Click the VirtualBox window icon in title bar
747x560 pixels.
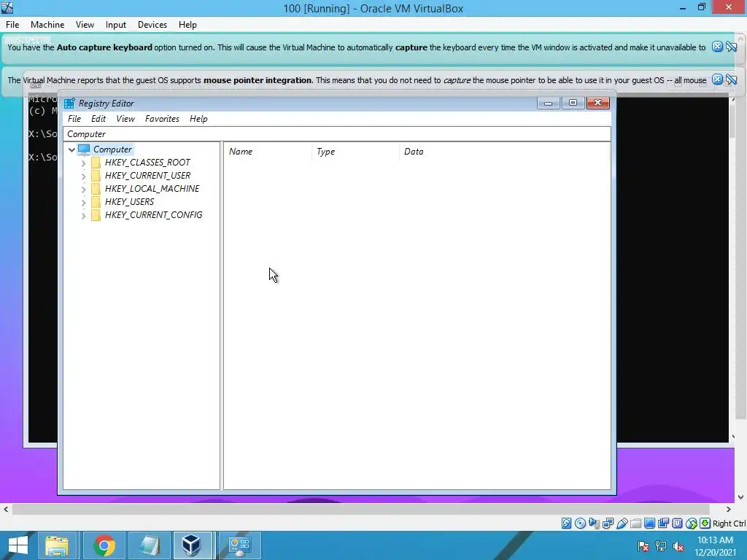(x=7, y=7)
